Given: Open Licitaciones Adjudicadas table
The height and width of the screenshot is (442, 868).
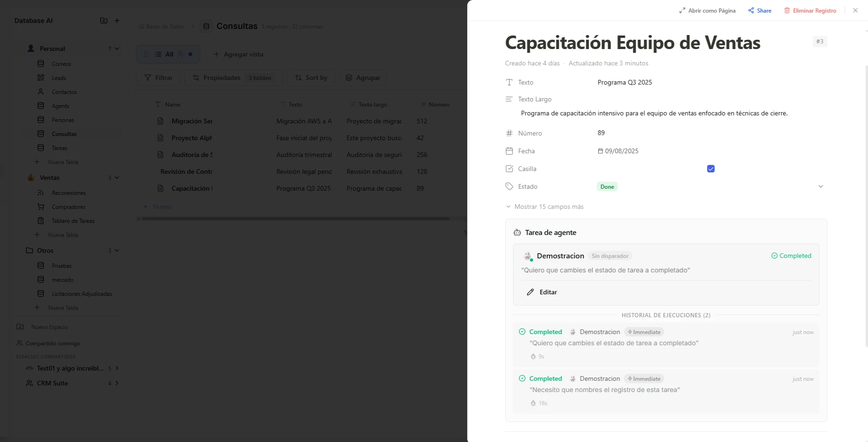Looking at the screenshot, I should (82, 294).
